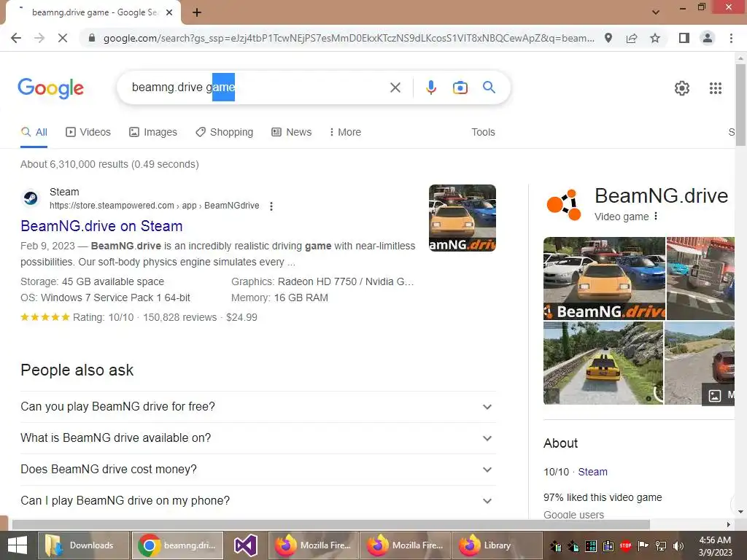Expand 'What is BeamNG drive available on?'
747x560 pixels.
coord(258,438)
